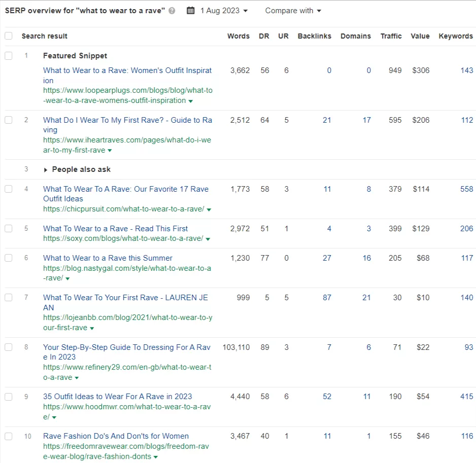Check the box for LAUREN JEAN result row
The height and width of the screenshot is (463, 476).
point(9,297)
